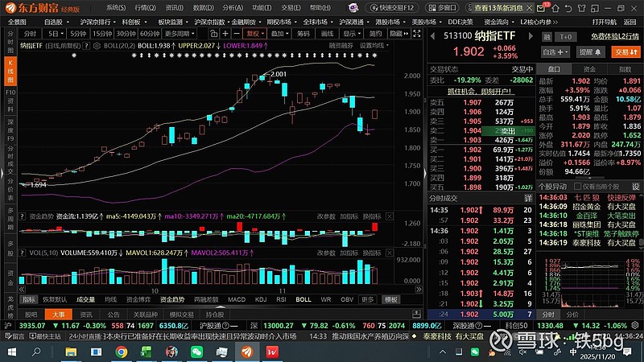This screenshot has height=362, width=644.
Task: Expand the 更多周期 periods dropdown
Action: pos(180,34)
